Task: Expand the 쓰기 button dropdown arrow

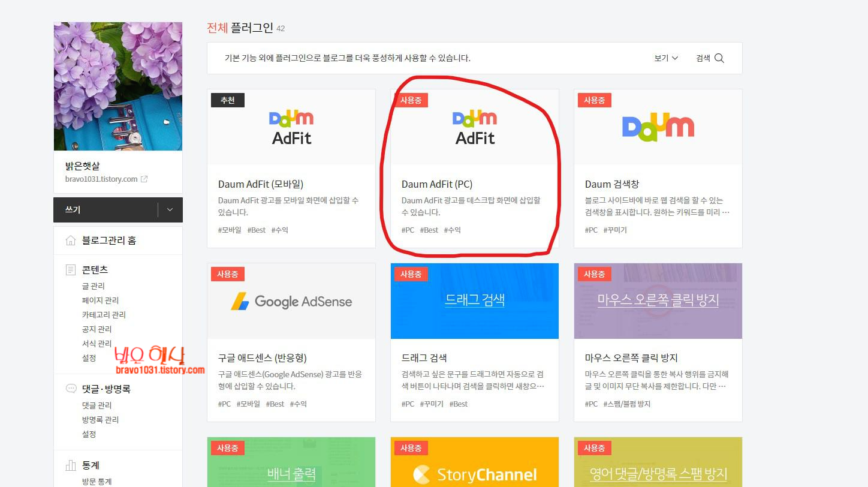Action: (x=170, y=210)
